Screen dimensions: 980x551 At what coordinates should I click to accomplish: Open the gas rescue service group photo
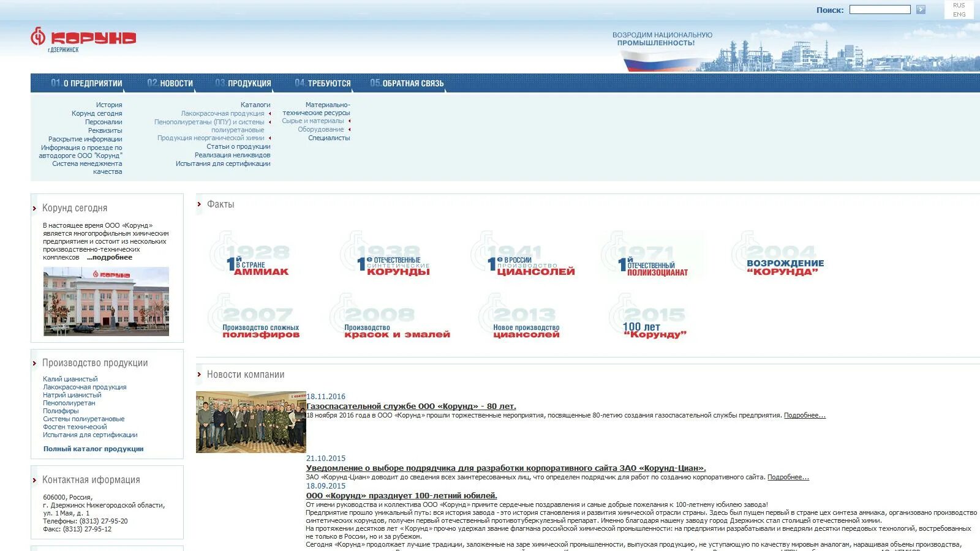pyautogui.click(x=251, y=422)
